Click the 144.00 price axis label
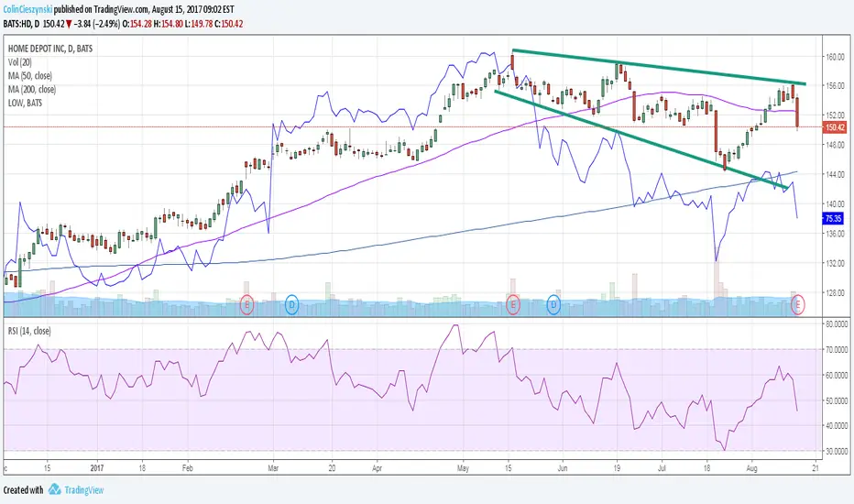Screen dimensions: 854x504 (x=835, y=174)
